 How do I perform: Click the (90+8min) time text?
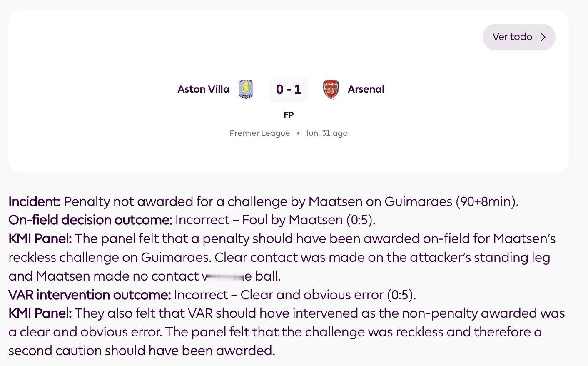click(x=487, y=201)
